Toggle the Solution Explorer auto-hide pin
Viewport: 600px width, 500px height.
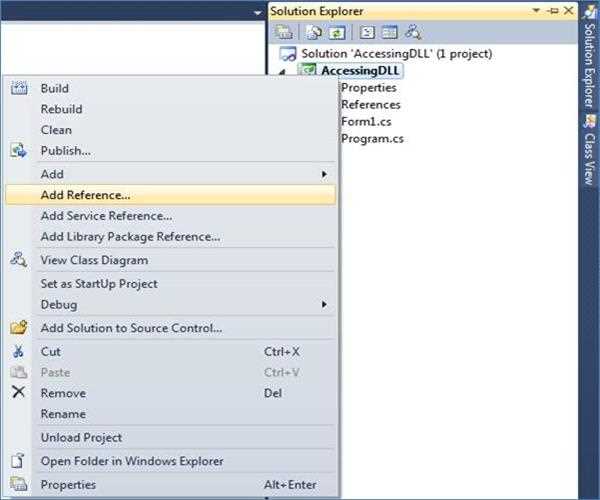(553, 10)
